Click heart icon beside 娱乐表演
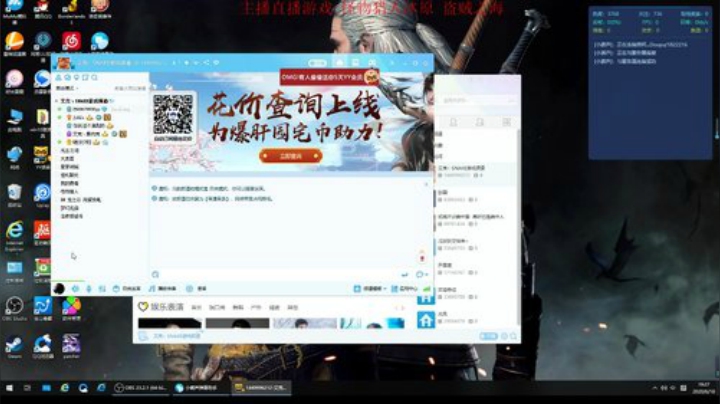Viewport: 720px width, 404px height. click(143, 307)
